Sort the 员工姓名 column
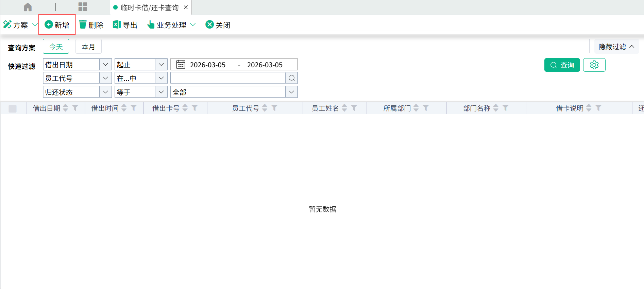 tap(344, 108)
